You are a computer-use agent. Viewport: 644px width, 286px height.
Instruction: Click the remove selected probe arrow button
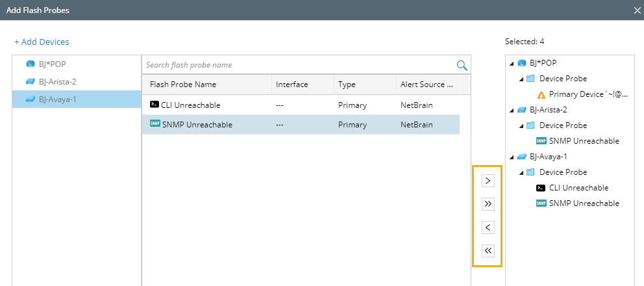pos(488,227)
